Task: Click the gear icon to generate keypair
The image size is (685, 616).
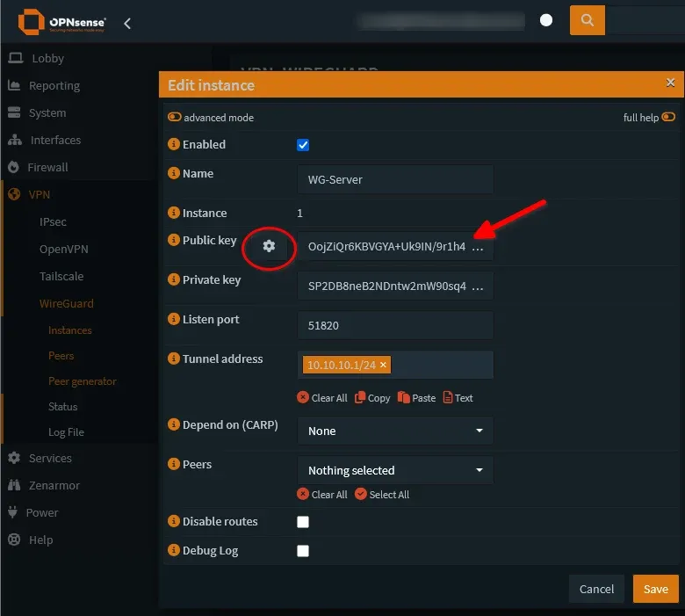Action: click(269, 246)
